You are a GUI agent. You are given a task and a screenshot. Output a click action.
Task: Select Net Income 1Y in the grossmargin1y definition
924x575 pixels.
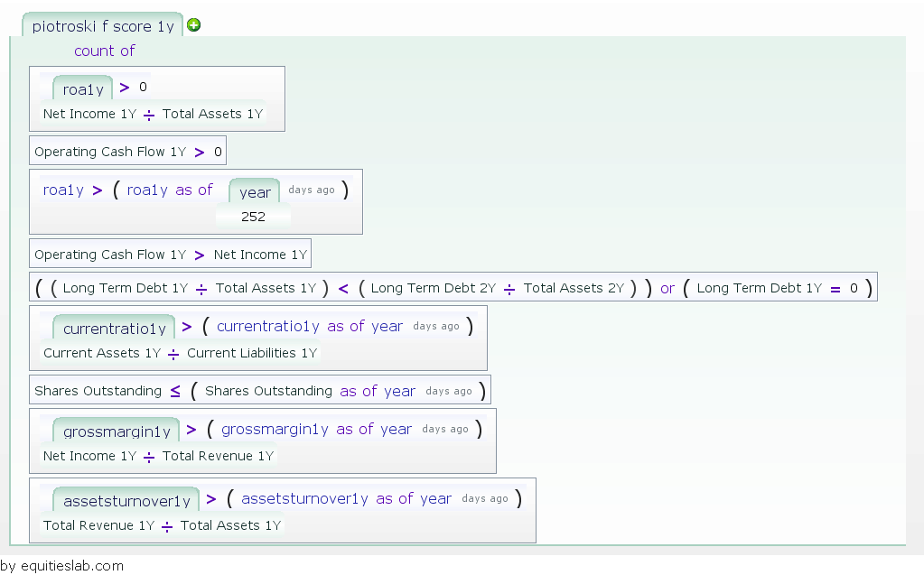[89, 456]
